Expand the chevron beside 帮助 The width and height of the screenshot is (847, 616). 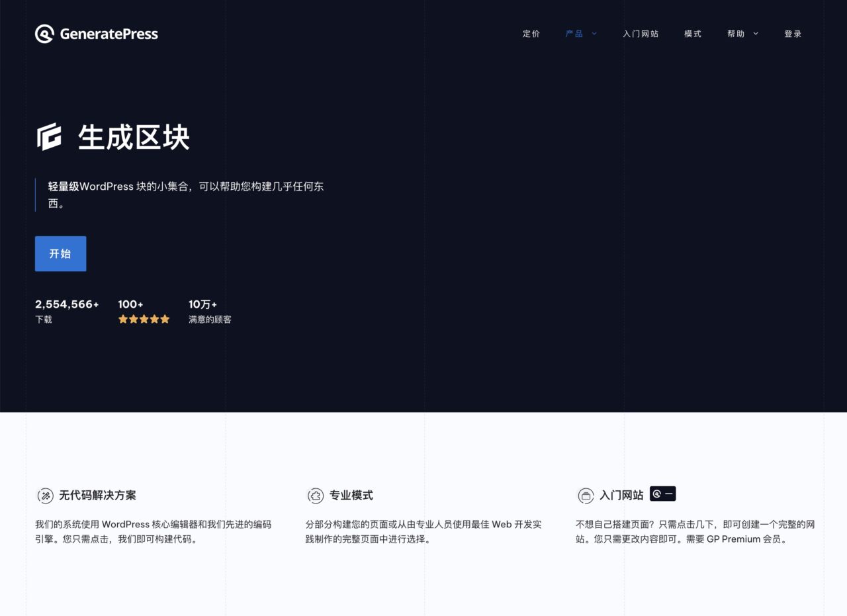[x=756, y=34]
